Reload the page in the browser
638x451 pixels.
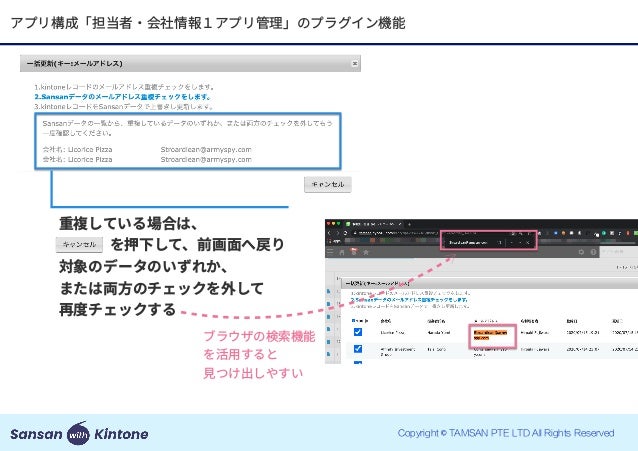click(345, 233)
